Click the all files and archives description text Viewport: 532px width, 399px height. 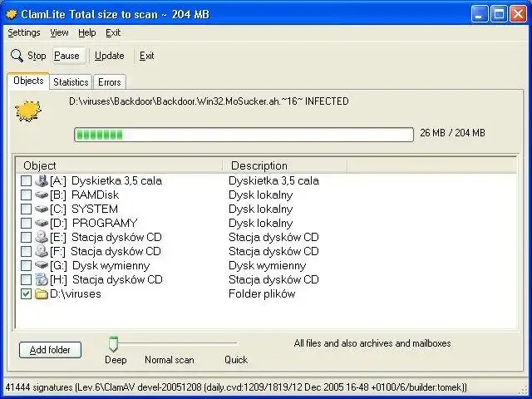pyautogui.click(x=372, y=343)
